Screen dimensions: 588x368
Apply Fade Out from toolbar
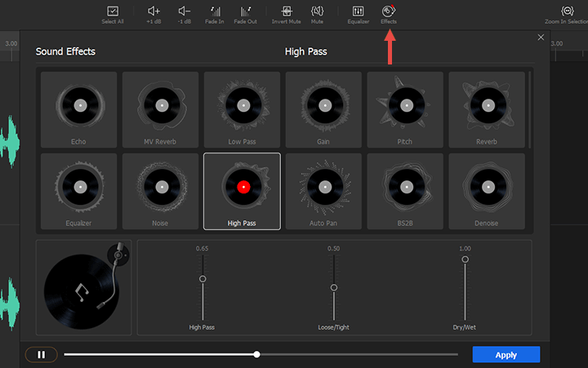[245, 11]
